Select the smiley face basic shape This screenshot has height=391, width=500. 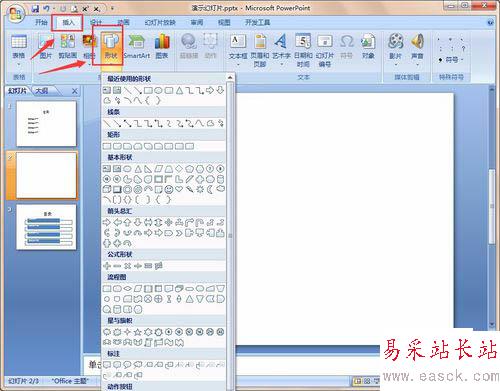pyautogui.click(x=169, y=189)
